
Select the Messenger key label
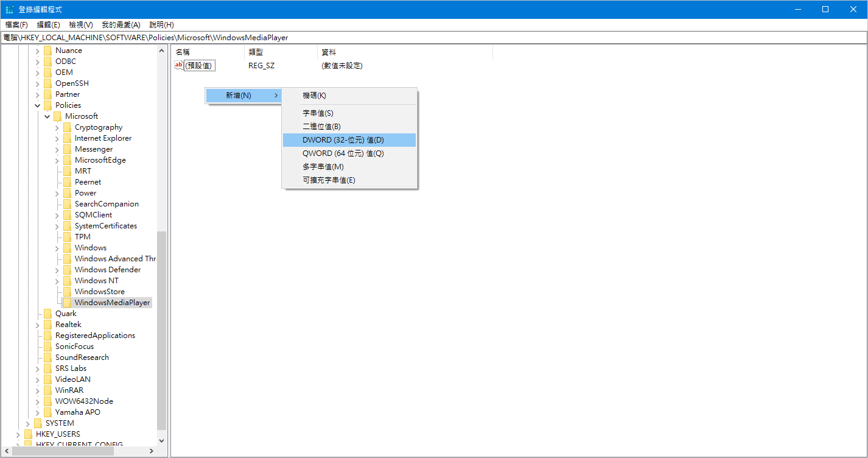(x=94, y=149)
